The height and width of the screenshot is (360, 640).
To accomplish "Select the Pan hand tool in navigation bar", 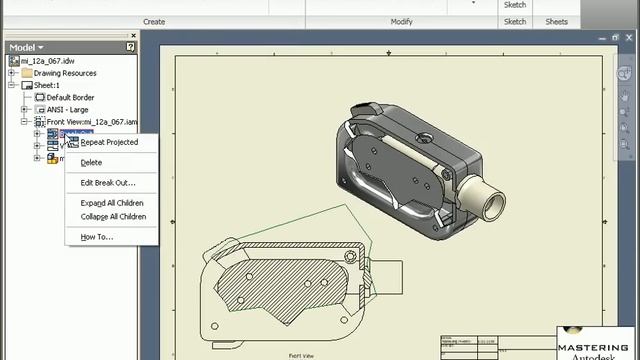I will pos(624,97).
